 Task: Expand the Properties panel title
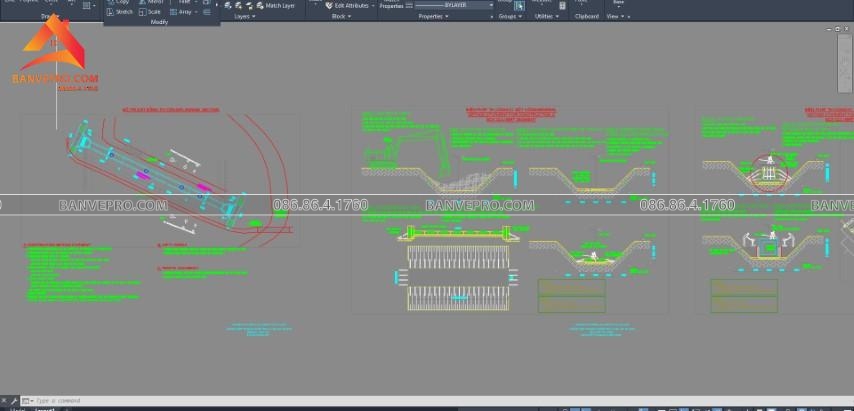[433, 16]
